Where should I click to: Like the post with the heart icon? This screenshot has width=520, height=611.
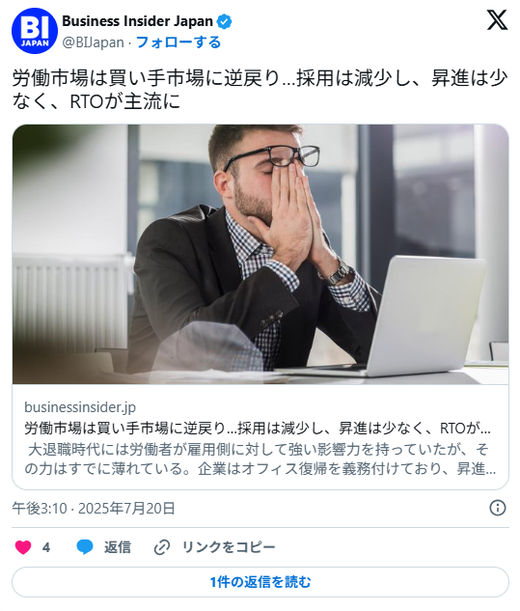pos(23,547)
